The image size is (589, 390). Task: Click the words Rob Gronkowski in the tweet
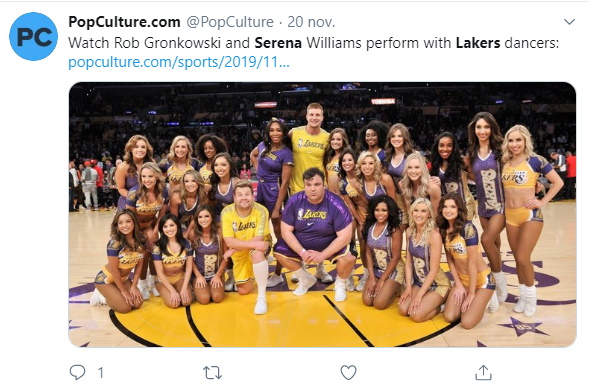click(x=167, y=43)
